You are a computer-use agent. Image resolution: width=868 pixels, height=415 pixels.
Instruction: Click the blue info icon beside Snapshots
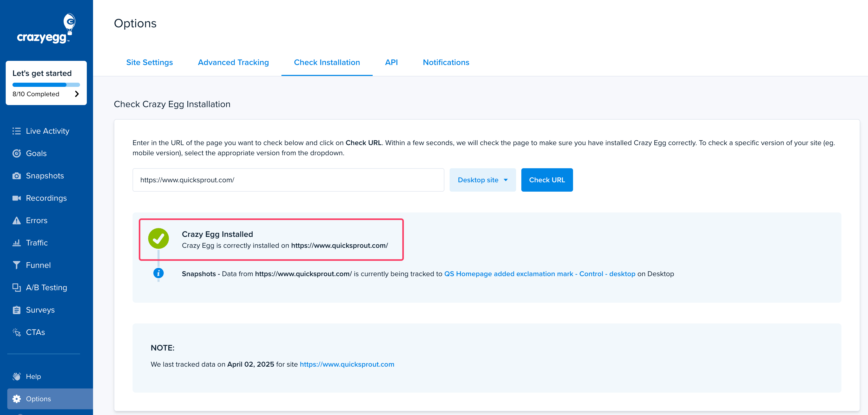coord(158,273)
